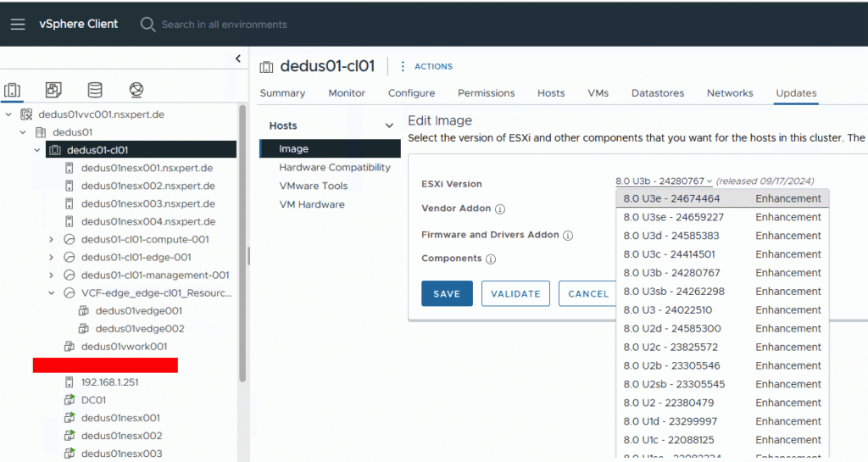
Task: Open the hamburger navigation menu
Action: pyautogui.click(x=18, y=24)
